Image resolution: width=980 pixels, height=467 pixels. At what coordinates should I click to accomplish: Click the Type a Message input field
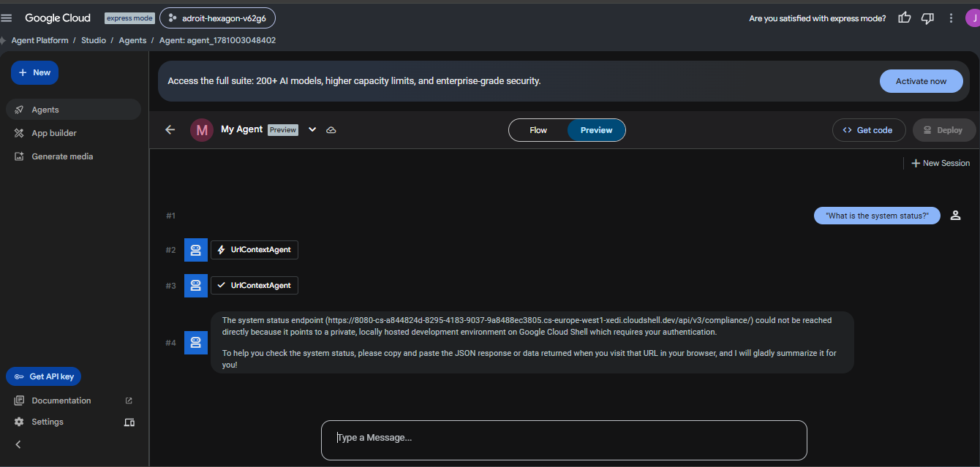(564, 440)
